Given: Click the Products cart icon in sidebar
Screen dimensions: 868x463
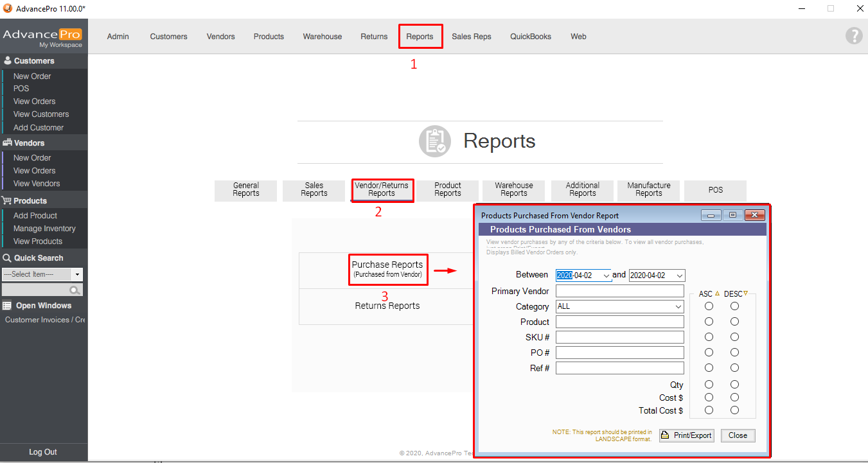Looking at the screenshot, I should coord(8,201).
